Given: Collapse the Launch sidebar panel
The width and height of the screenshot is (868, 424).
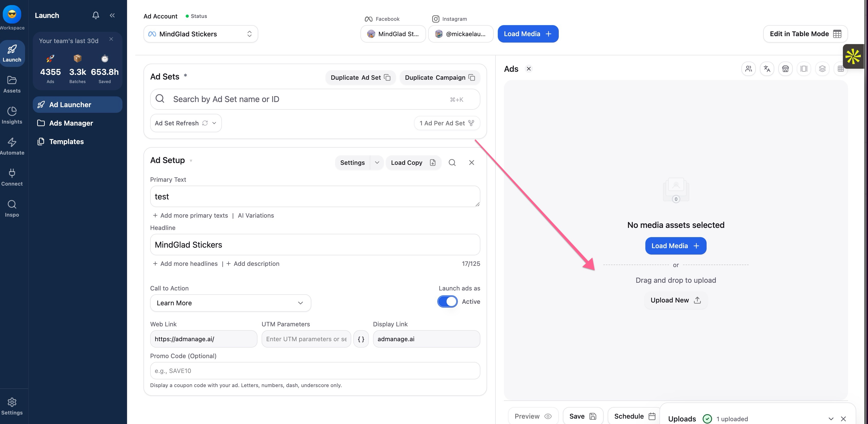Looking at the screenshot, I should coord(112,15).
